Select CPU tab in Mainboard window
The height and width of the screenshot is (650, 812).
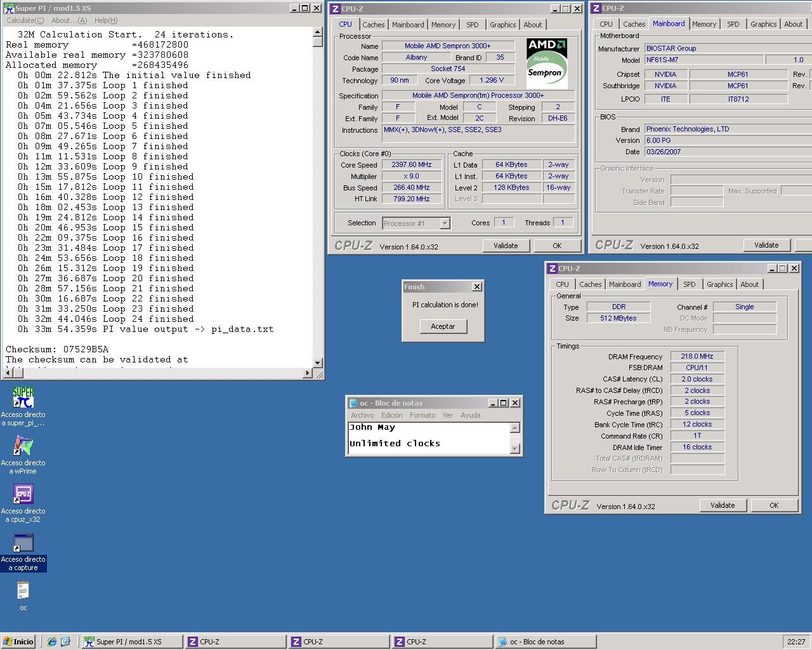[606, 24]
